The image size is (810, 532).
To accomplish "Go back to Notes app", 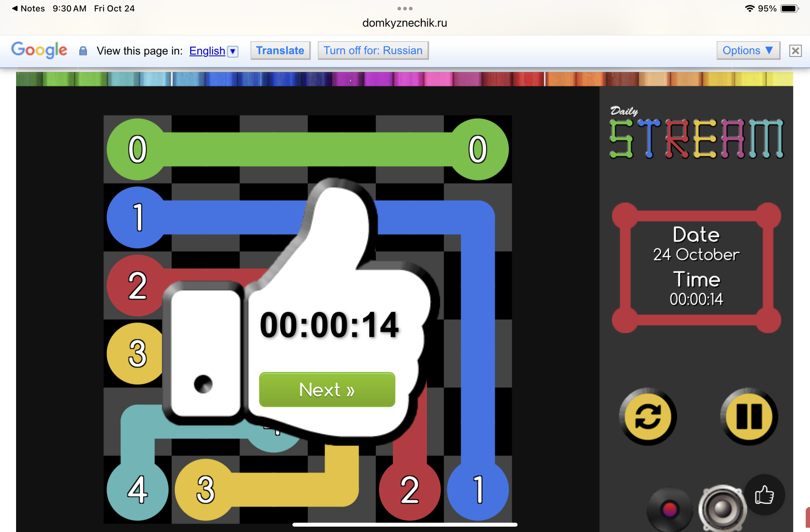I will (28, 8).
